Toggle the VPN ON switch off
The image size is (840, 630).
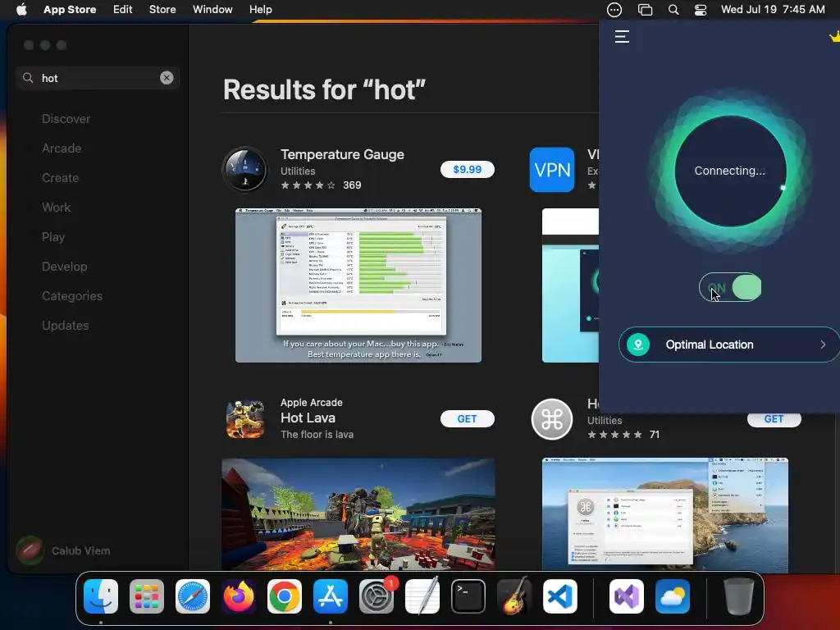(x=730, y=288)
